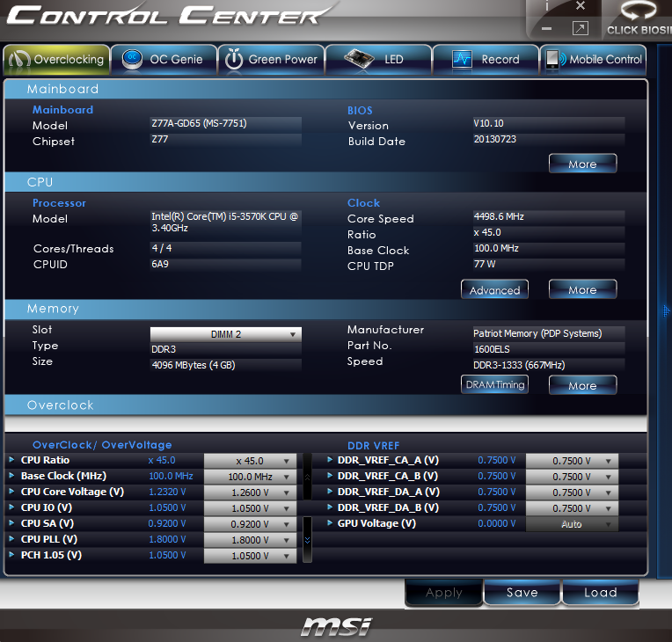Click the Overclocking gauge icon

tap(19, 60)
